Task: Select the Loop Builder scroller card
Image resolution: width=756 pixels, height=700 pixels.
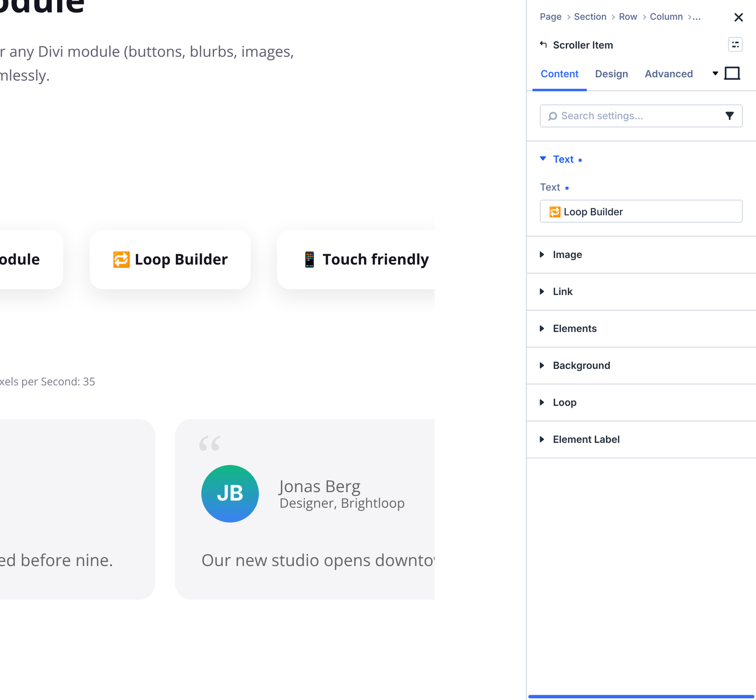Action: 170,259
